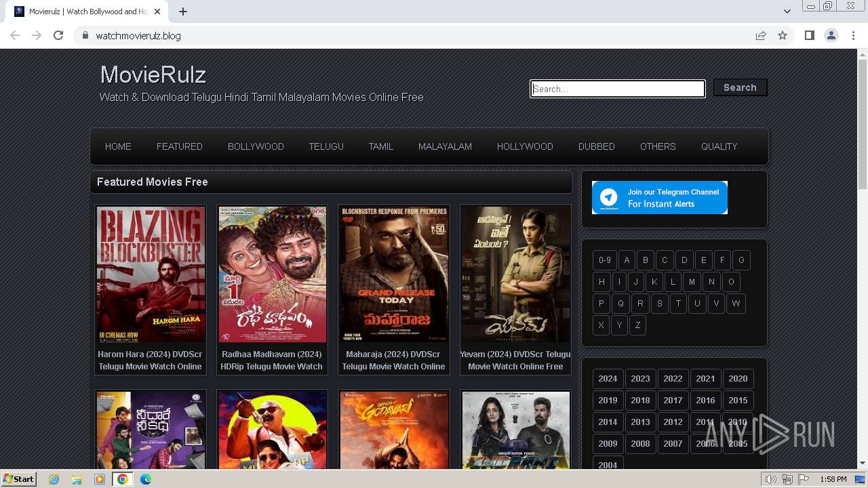The width and height of the screenshot is (868, 488).
Task: Open the FEATURED menu item
Action: click(x=180, y=146)
